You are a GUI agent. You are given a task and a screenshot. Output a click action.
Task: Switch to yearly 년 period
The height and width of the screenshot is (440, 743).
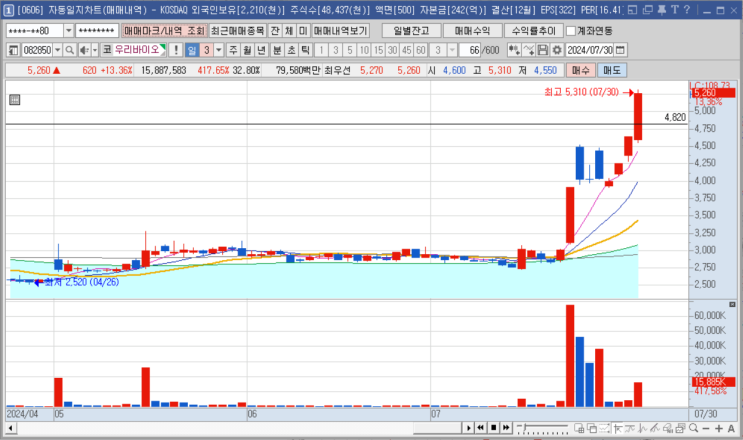click(262, 50)
